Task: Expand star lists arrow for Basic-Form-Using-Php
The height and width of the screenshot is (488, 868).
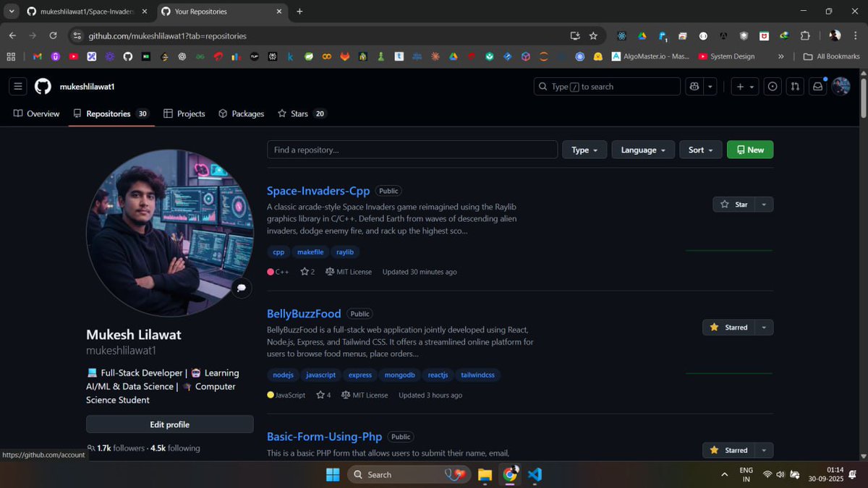Action: coord(765,450)
